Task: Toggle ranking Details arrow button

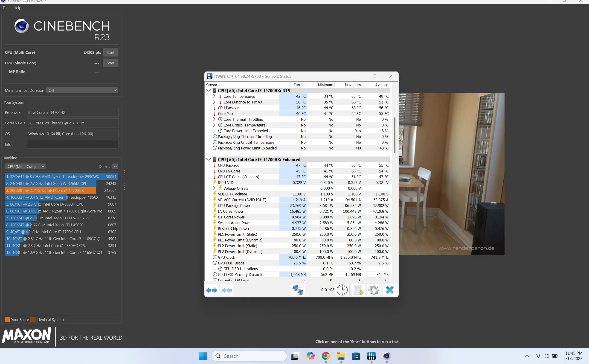Action: coord(115,166)
